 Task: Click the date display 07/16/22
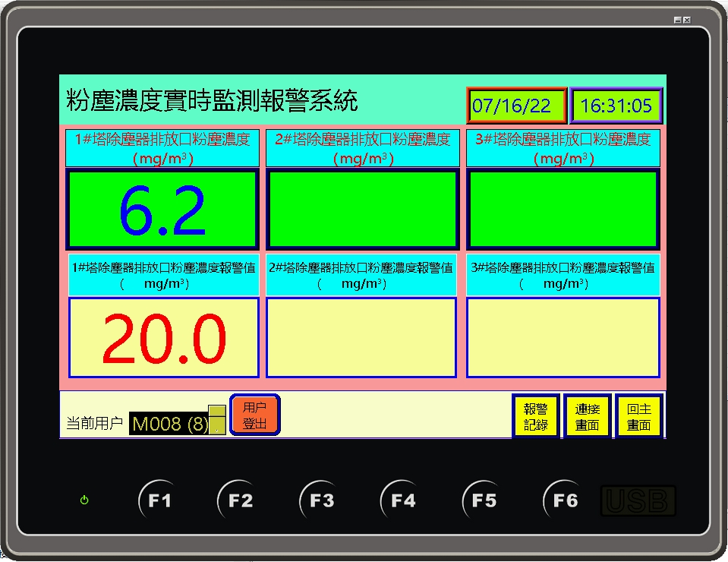click(x=516, y=106)
